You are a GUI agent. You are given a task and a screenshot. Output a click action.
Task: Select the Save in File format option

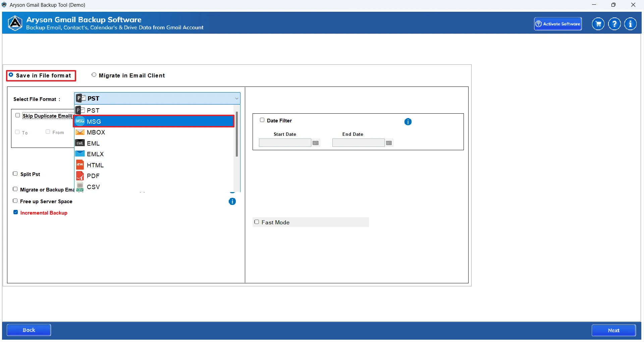(11, 75)
